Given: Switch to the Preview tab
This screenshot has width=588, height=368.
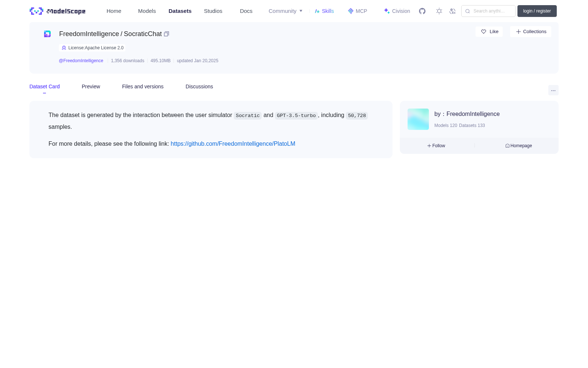Looking at the screenshot, I should click(x=91, y=86).
